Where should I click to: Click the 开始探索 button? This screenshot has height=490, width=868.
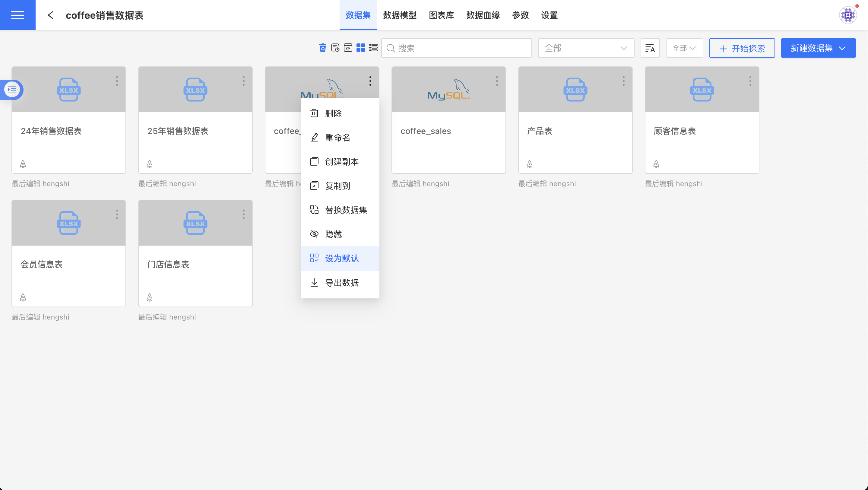point(742,48)
